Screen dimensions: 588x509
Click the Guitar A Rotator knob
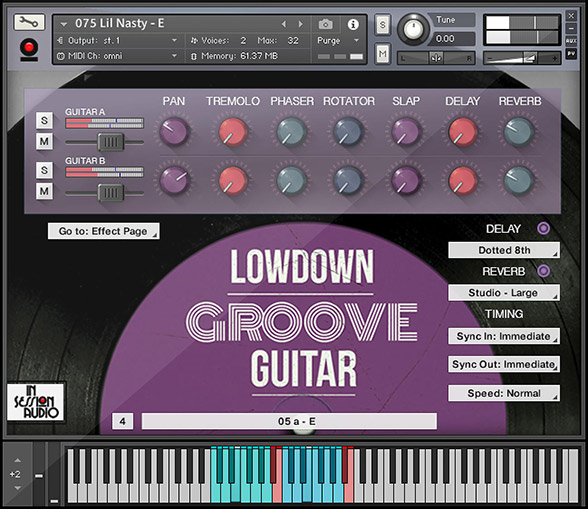click(348, 131)
